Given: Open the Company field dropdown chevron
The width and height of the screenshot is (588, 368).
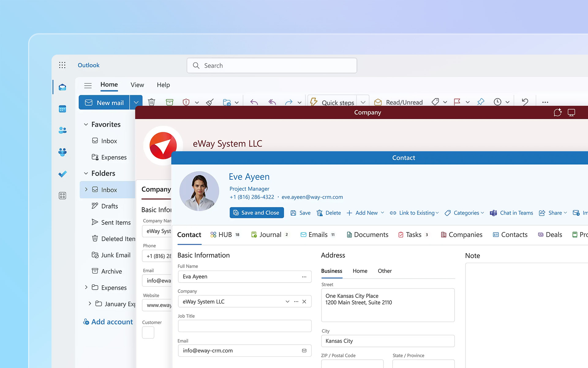Looking at the screenshot, I should pos(287,301).
